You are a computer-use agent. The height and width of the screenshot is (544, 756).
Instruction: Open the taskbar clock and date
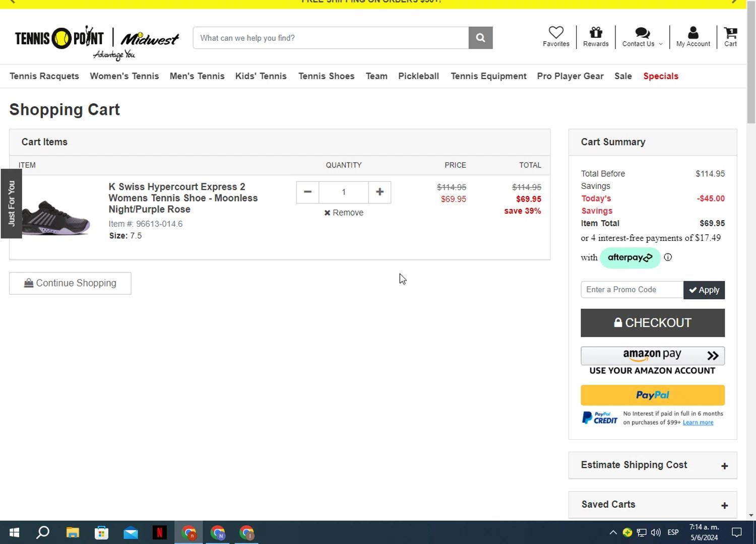pyautogui.click(x=704, y=532)
